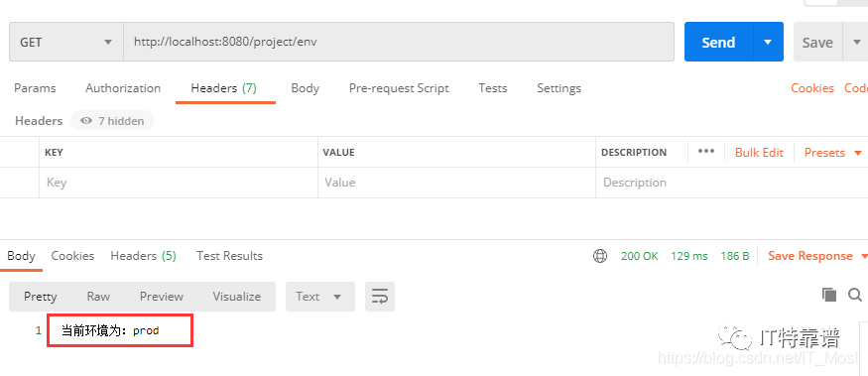
Task: Switch to the Authorization tab
Action: (x=123, y=88)
